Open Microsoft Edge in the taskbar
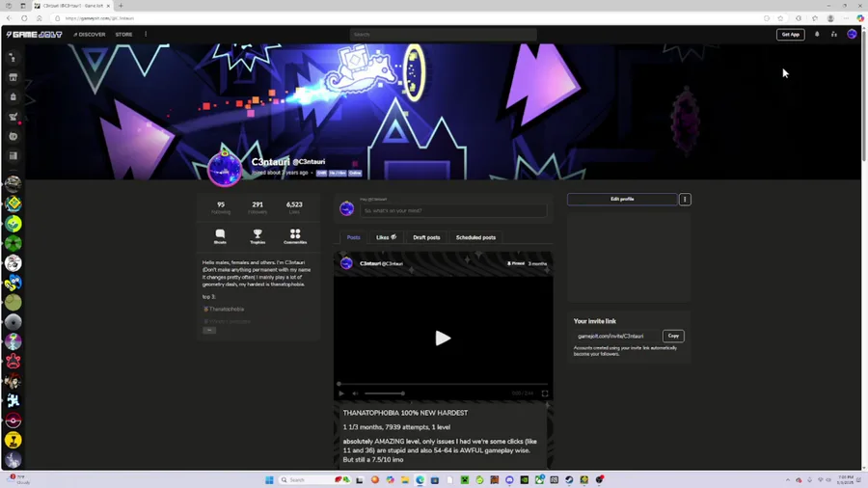The image size is (868, 488). click(x=420, y=479)
